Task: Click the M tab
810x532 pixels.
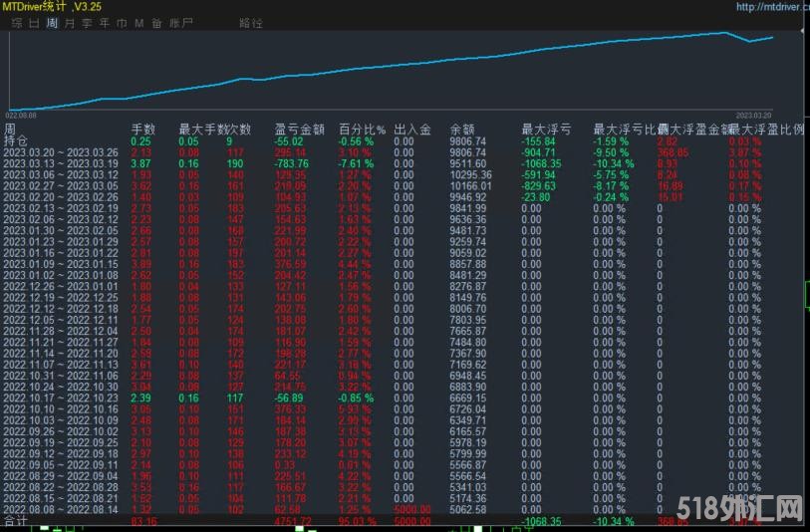Action: point(139,22)
